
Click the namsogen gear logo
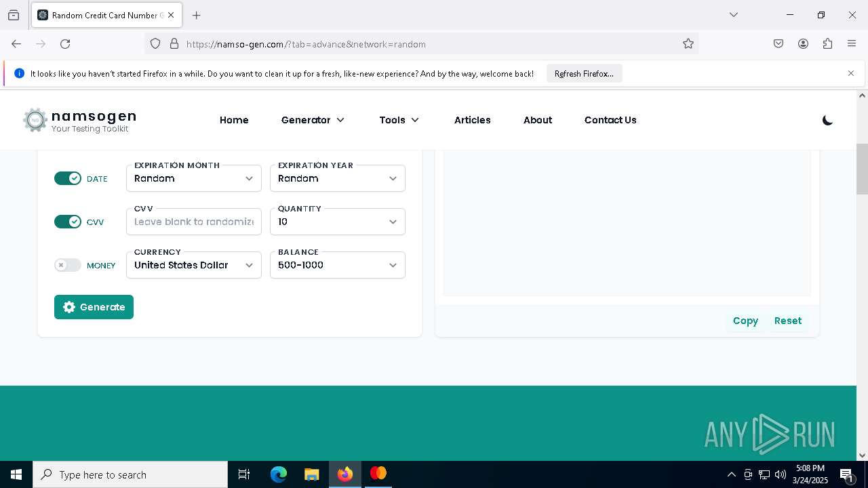35,120
